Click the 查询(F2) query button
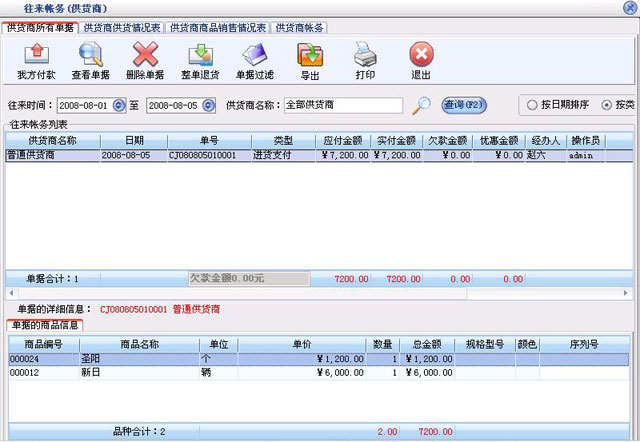Image resolution: width=640 pixels, height=442 pixels. click(464, 105)
